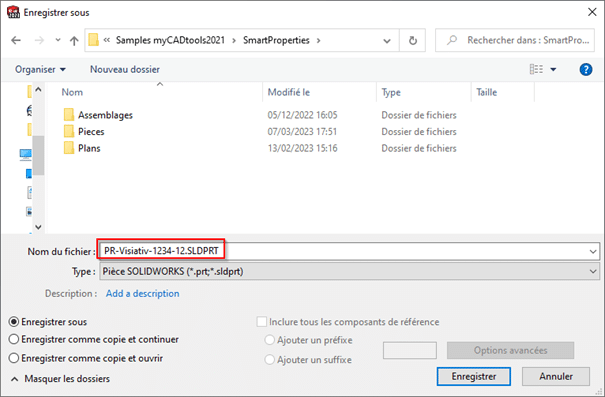This screenshot has height=397, width=605.
Task: Sort by the Nom column header
Action: 72,92
